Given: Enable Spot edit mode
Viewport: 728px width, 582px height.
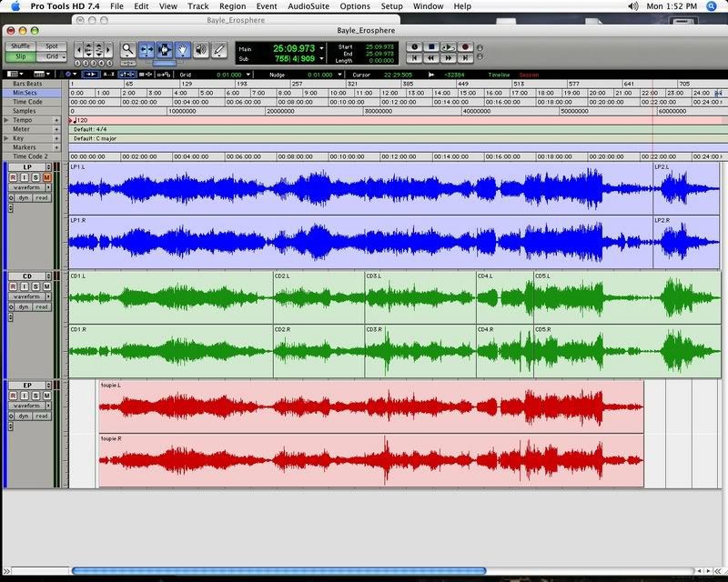Looking at the screenshot, I should tap(51, 45).
